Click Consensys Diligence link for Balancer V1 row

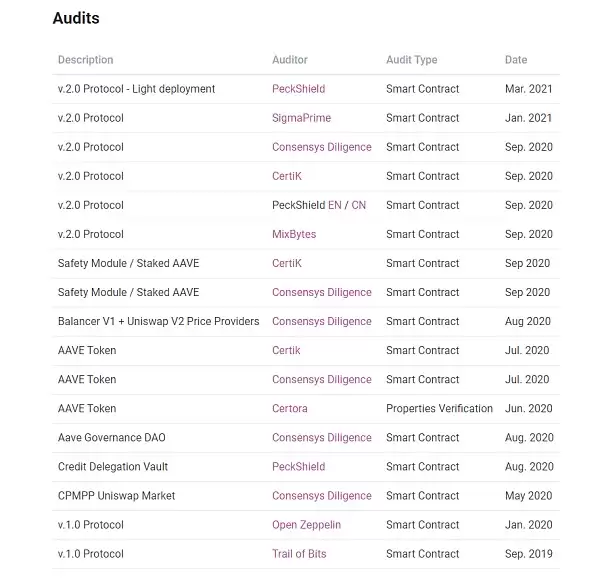pos(321,321)
